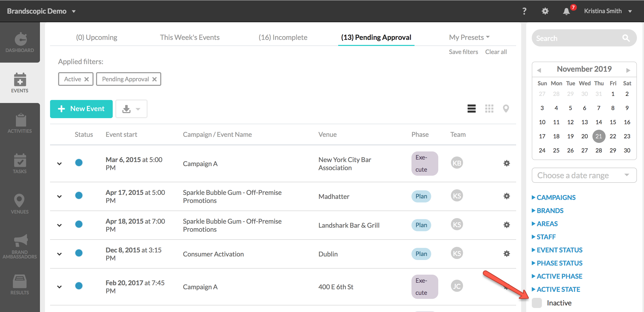This screenshot has width=644, height=312.
Task: Expand the Mar 6, 2015 event row
Action: 59,164
